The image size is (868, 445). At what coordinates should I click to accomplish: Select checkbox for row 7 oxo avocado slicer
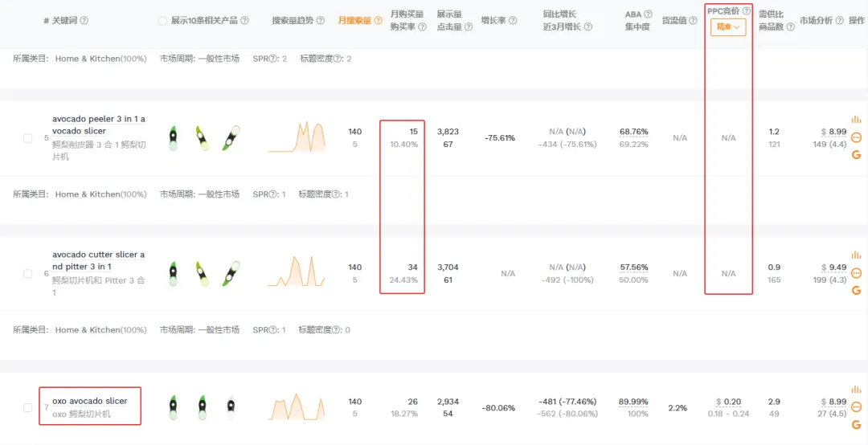tap(27, 408)
